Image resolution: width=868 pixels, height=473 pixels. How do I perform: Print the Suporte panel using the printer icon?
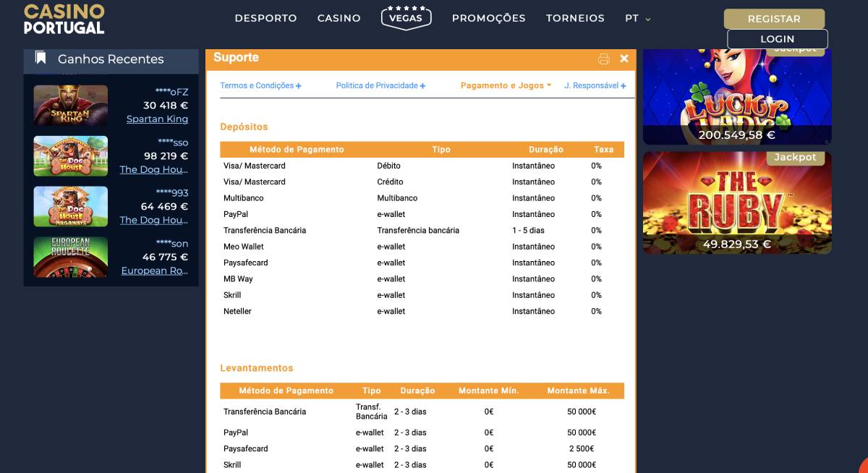[x=604, y=59]
